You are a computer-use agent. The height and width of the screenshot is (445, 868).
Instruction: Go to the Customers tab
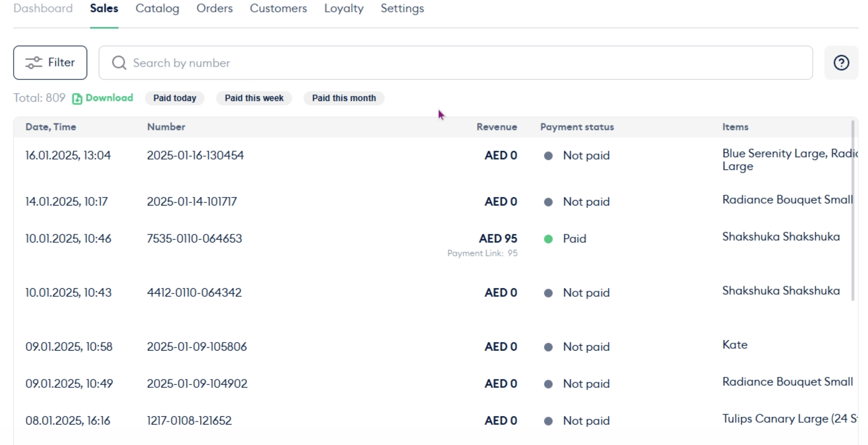tap(278, 9)
